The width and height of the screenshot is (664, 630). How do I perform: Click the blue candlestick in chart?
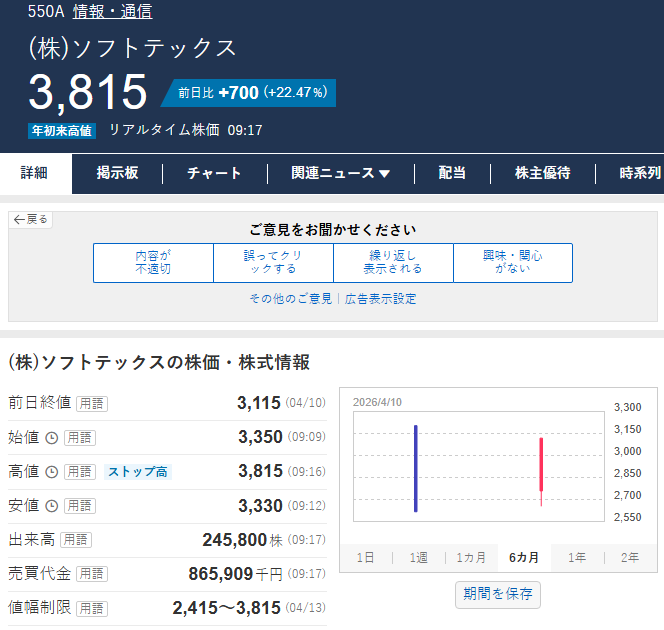coord(416,469)
